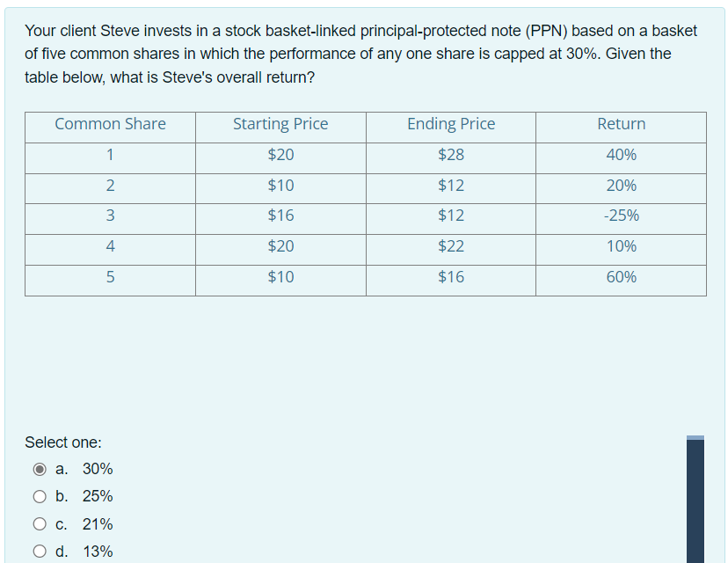This screenshot has width=728, height=563.
Task: Click the 10% return cell
Action: (x=622, y=245)
